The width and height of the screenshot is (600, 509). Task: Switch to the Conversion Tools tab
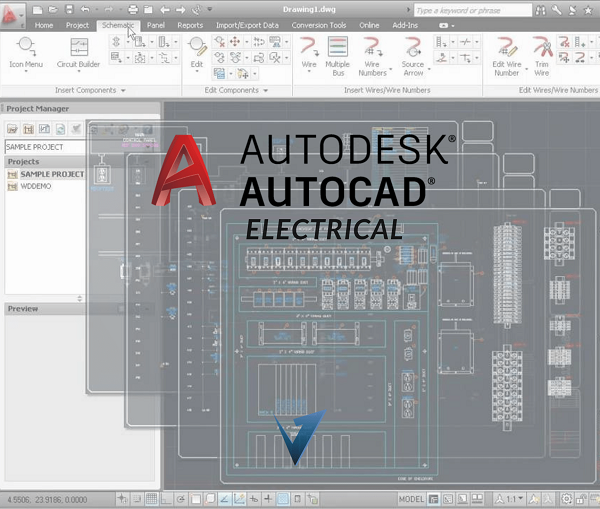coord(319,25)
